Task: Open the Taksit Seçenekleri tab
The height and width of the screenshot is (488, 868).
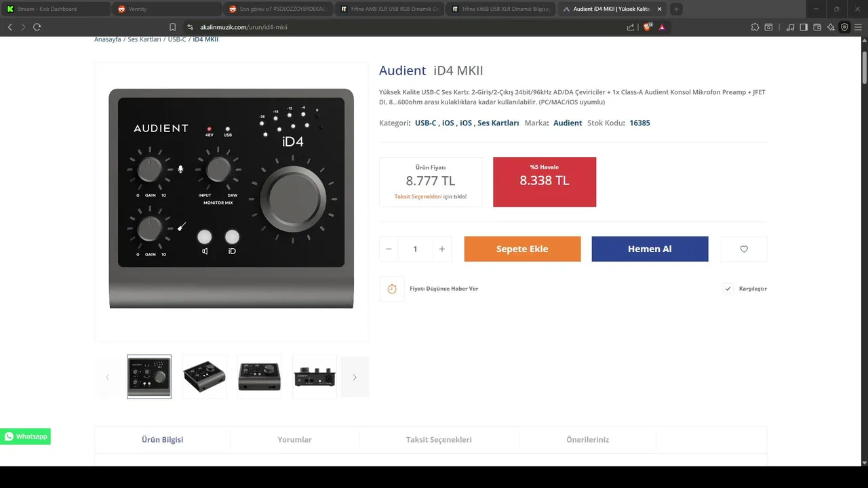Action: (x=439, y=440)
